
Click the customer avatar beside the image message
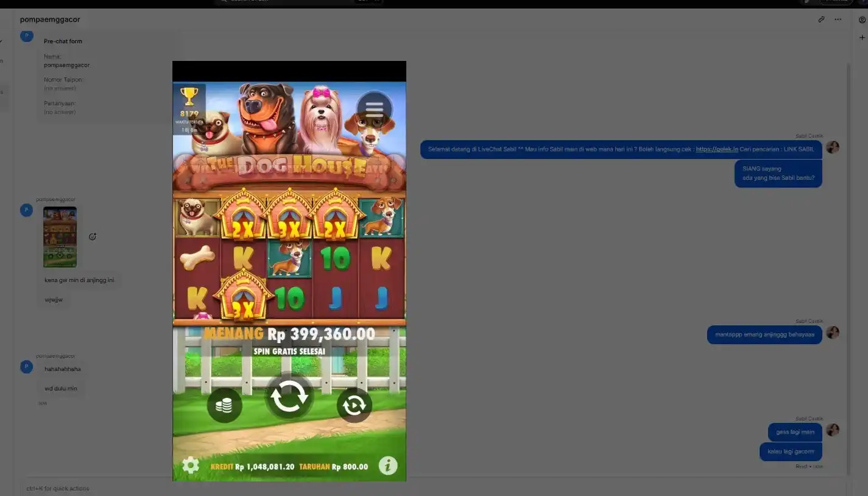pyautogui.click(x=26, y=210)
